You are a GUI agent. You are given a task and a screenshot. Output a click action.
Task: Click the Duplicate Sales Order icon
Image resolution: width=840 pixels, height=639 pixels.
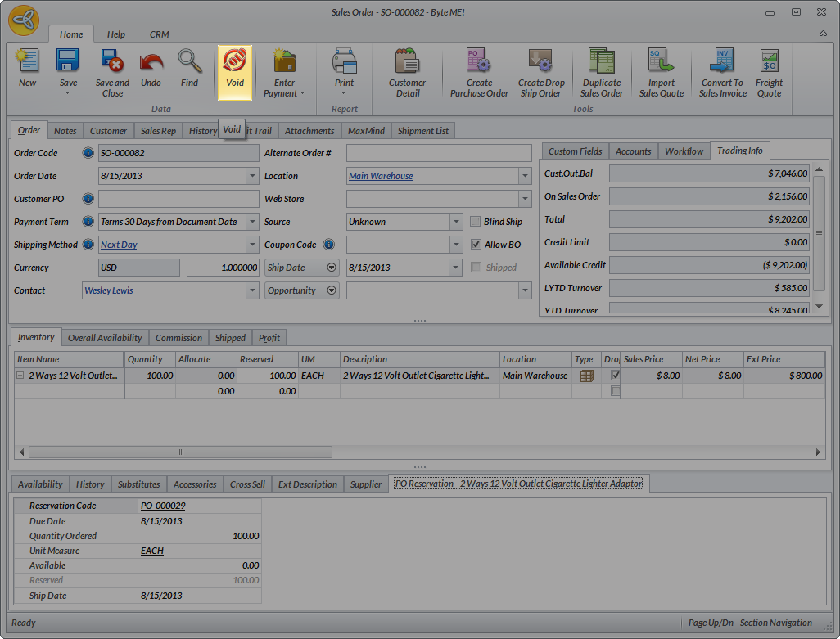pyautogui.click(x=602, y=62)
